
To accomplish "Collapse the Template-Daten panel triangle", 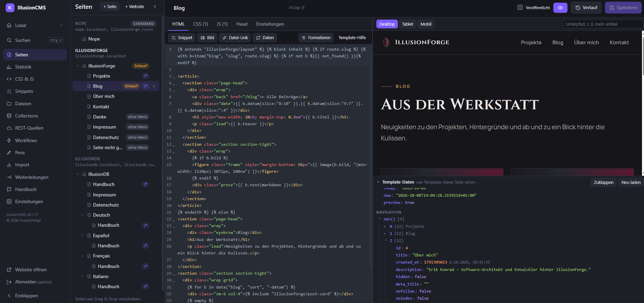I will 378,182.
